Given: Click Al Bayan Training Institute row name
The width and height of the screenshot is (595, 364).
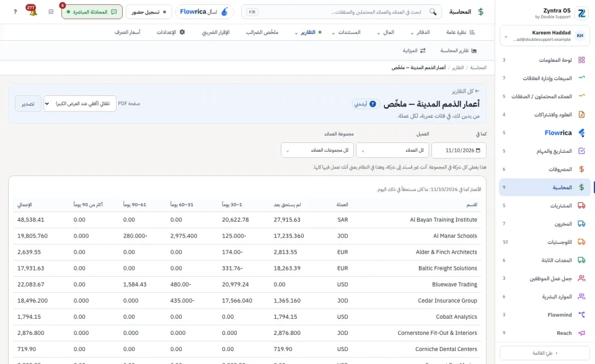Looking at the screenshot, I should tap(443, 220).
